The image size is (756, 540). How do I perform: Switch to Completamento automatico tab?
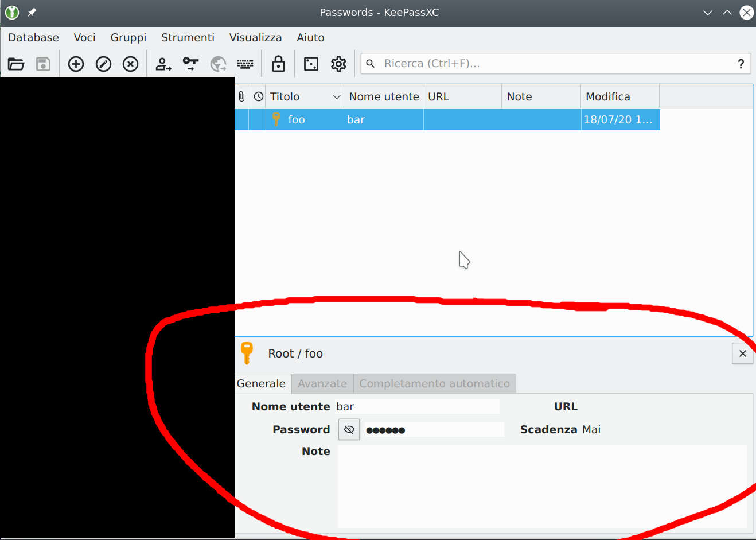(x=434, y=383)
